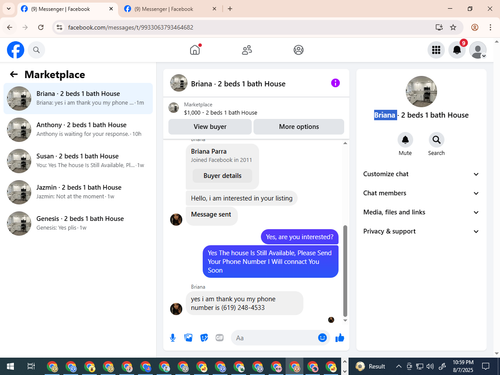Expand the Customize chat section

[421, 174]
